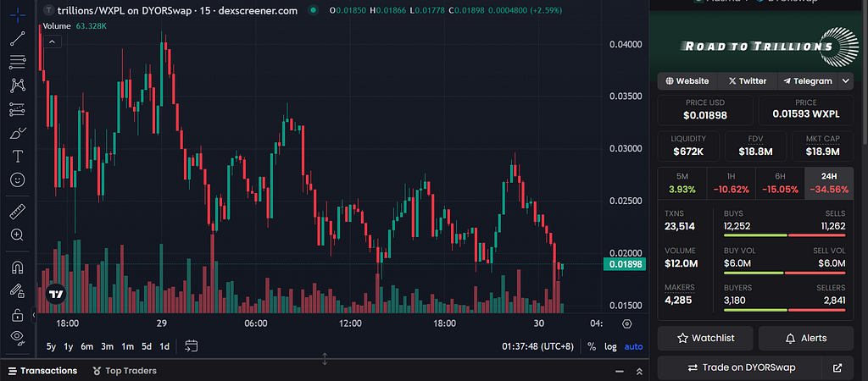This screenshot has width=868, height=381.
Task: Toggle stay in drawing mode
Action: 17,291
